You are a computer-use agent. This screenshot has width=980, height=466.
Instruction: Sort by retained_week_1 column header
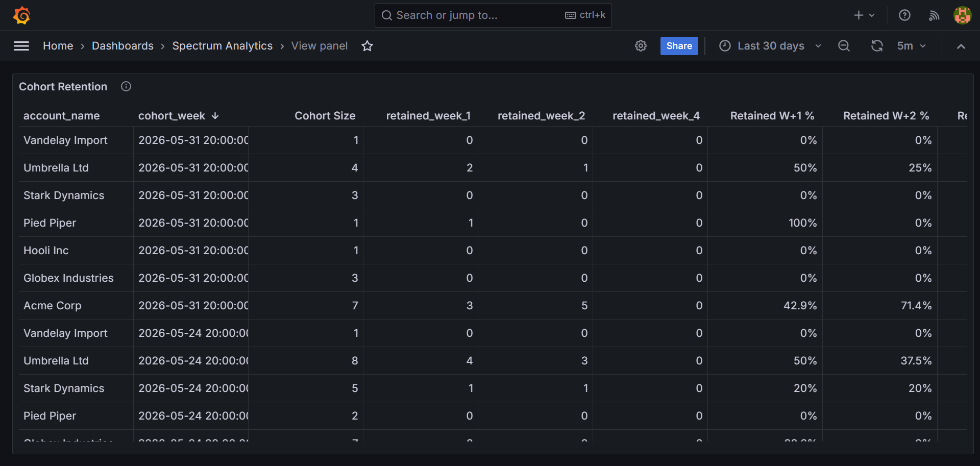click(428, 116)
